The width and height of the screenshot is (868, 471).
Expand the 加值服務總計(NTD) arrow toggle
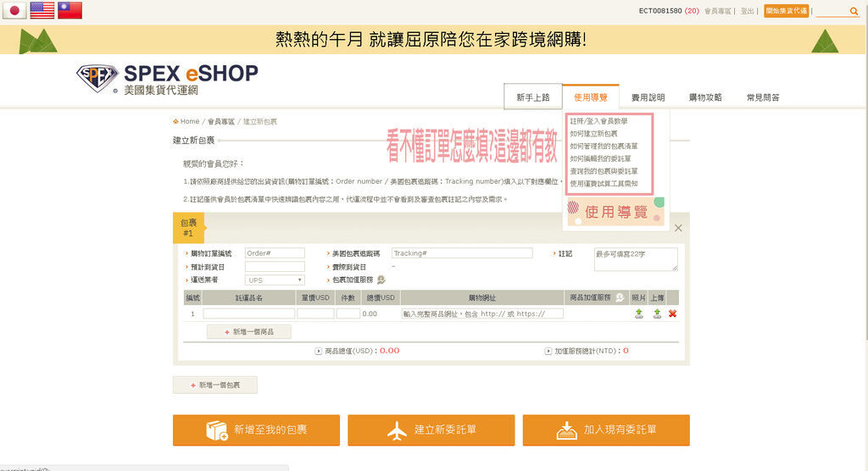[x=548, y=351]
